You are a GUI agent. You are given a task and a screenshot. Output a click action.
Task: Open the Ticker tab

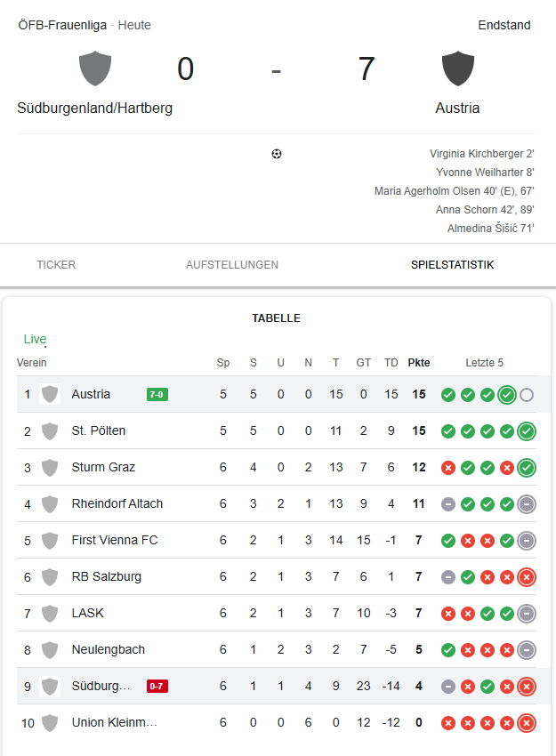pos(56,265)
